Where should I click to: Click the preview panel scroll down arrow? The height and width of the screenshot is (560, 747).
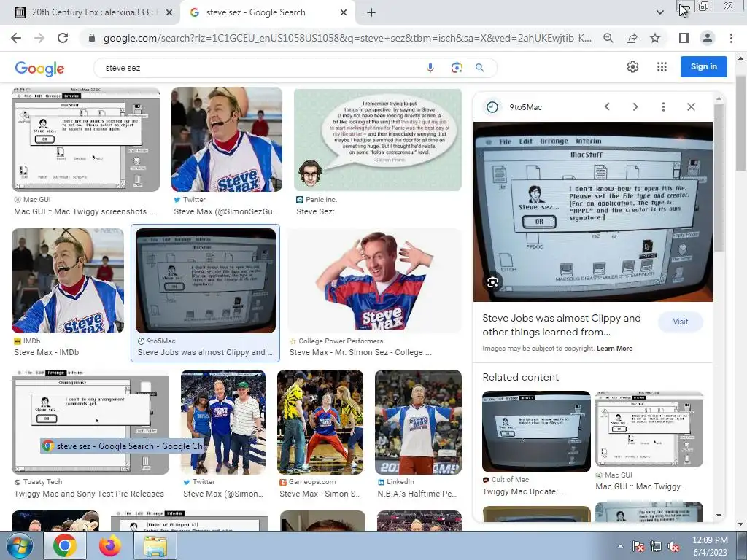tap(719, 516)
